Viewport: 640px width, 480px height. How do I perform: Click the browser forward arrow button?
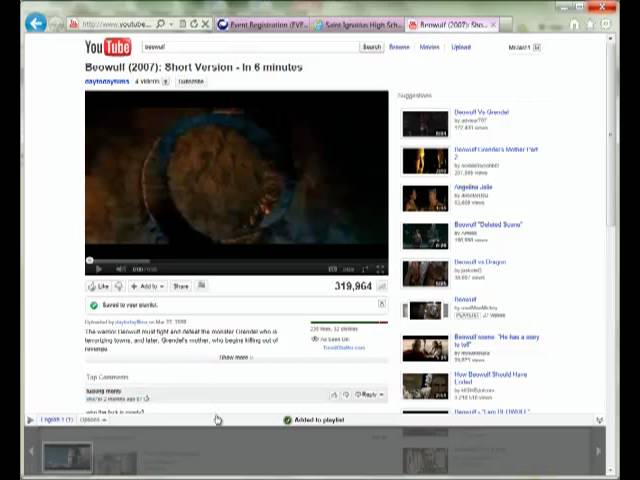[x=56, y=24]
